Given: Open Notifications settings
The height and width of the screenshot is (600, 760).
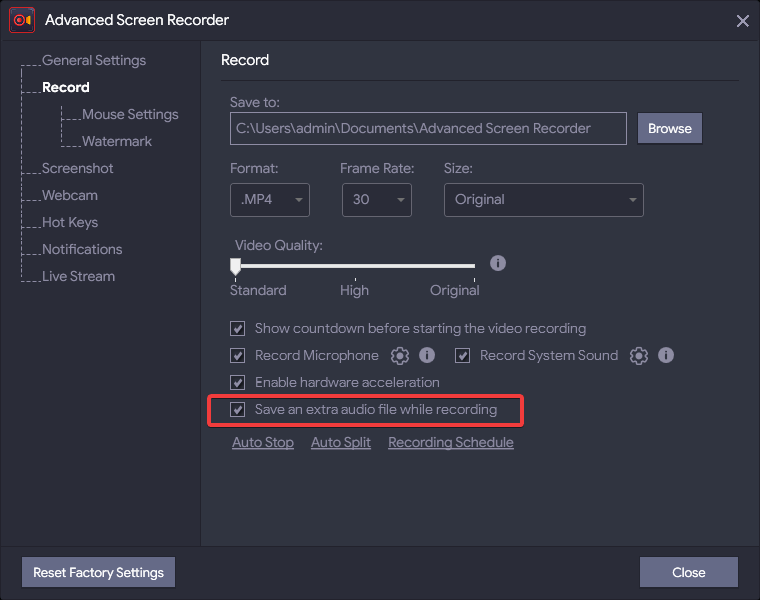Looking at the screenshot, I should pos(82,249).
